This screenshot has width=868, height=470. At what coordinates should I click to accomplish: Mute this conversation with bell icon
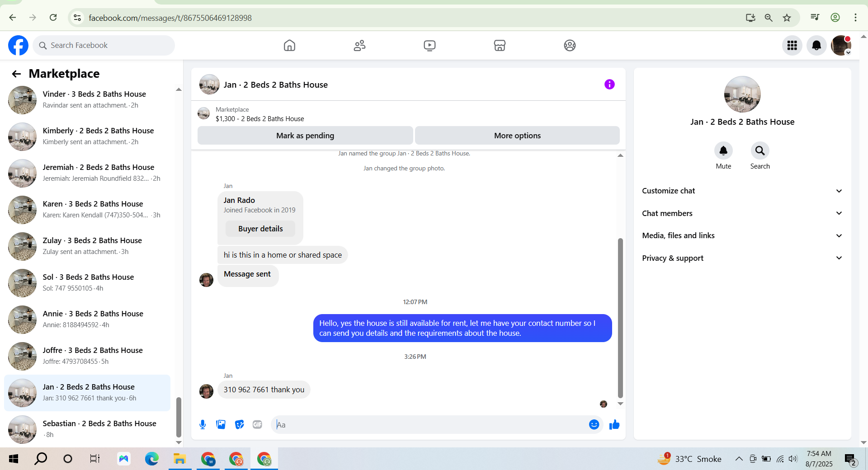(723, 150)
